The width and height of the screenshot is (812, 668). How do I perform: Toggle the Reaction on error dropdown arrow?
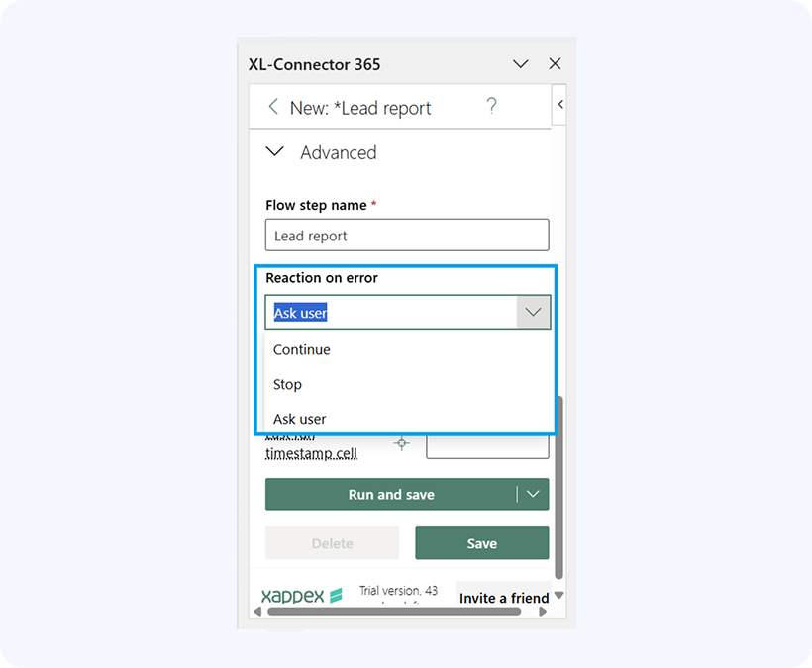(x=533, y=312)
